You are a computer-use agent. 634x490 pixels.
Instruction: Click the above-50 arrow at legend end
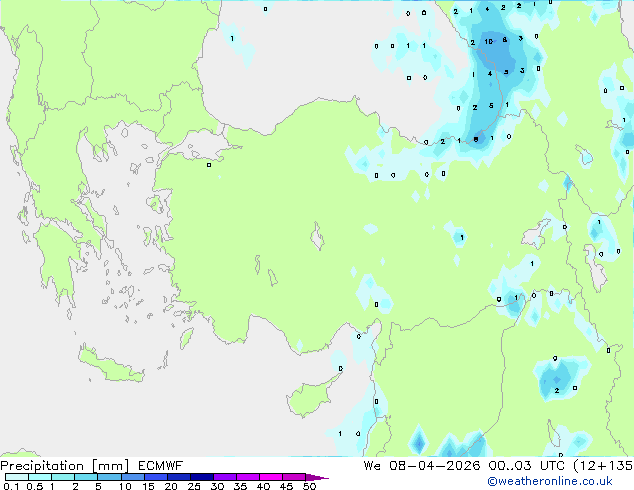317,477
